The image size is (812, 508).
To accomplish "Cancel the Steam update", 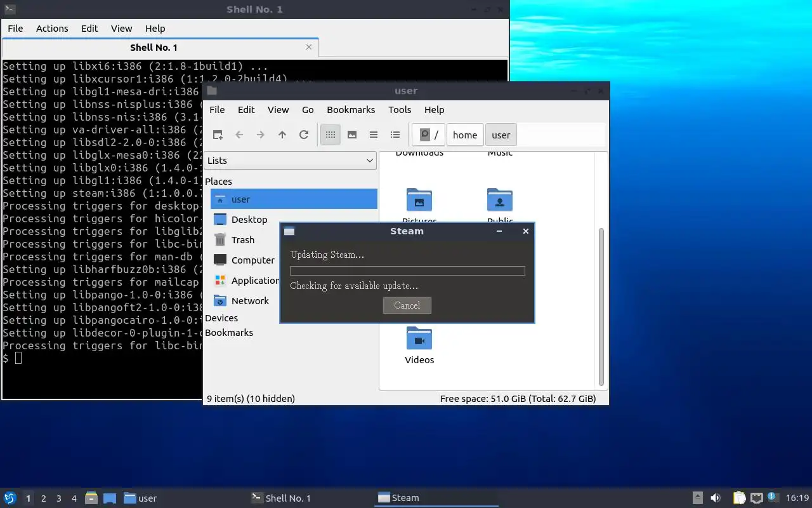I will [x=407, y=305].
